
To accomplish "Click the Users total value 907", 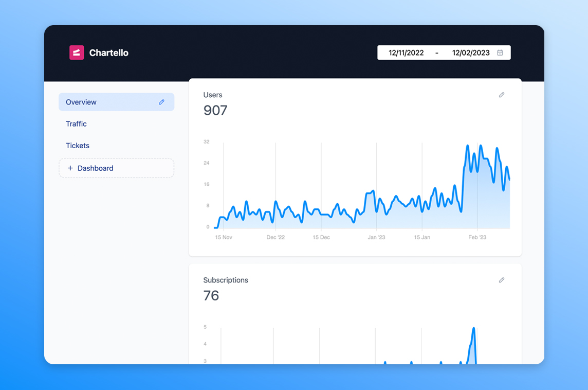I will point(215,110).
